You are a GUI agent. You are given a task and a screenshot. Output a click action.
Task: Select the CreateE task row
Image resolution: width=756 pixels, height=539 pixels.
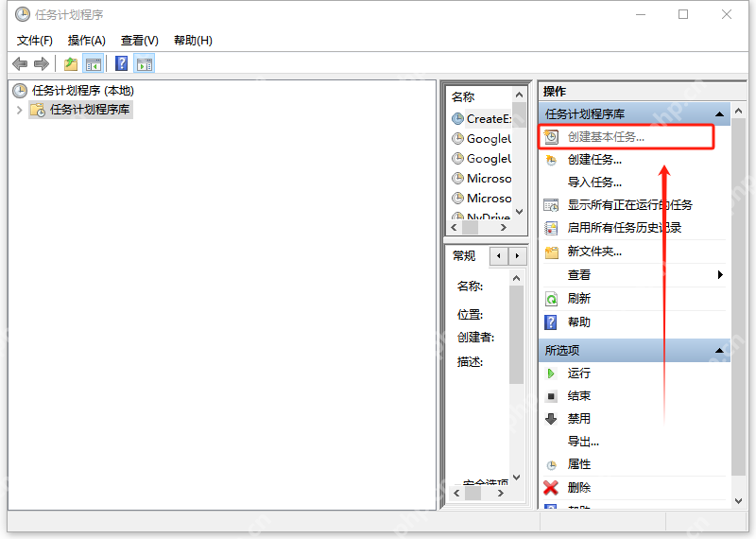tap(481, 119)
